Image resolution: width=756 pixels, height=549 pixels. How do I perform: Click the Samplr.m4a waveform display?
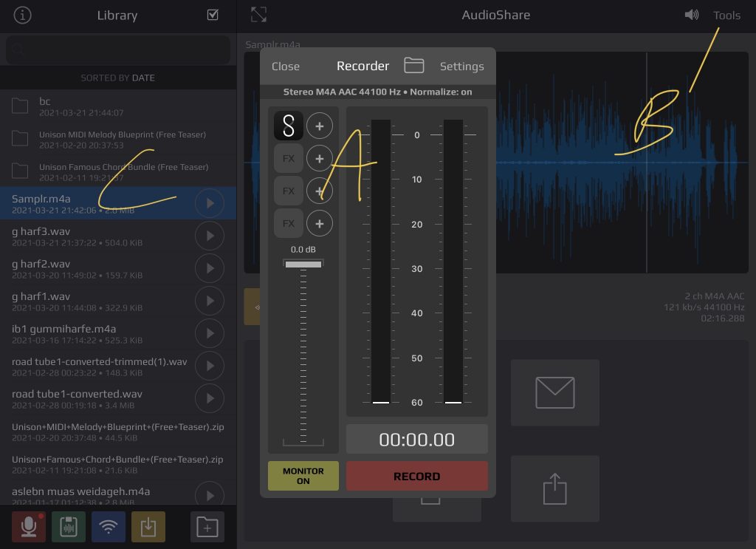click(622, 162)
